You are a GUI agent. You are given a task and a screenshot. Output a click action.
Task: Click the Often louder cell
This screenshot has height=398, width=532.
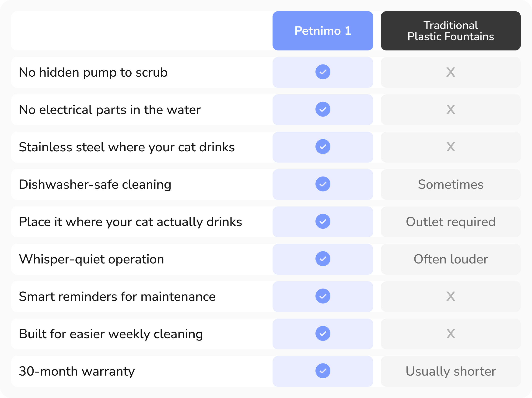point(451,259)
